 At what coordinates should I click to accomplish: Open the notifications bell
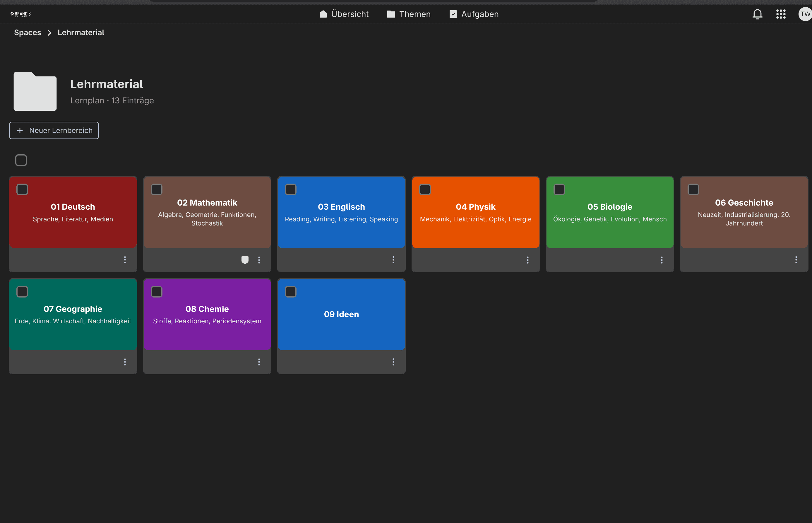point(757,14)
